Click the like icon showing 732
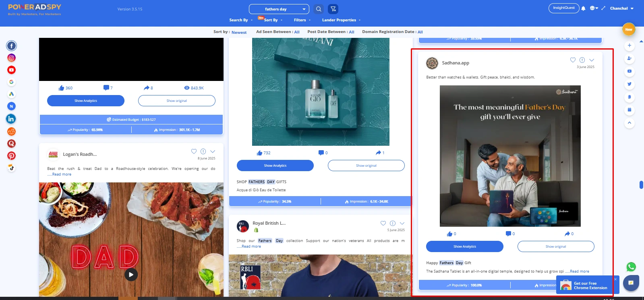The height and width of the screenshot is (300, 644). click(x=259, y=153)
